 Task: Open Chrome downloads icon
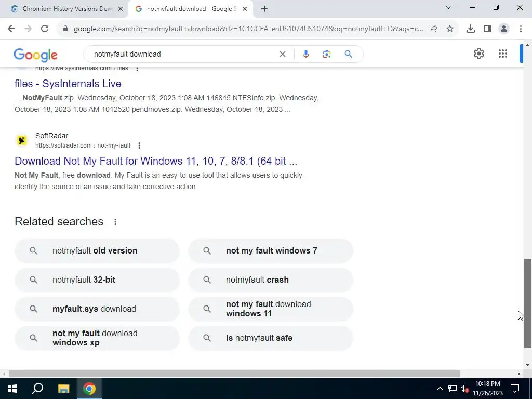(471, 29)
